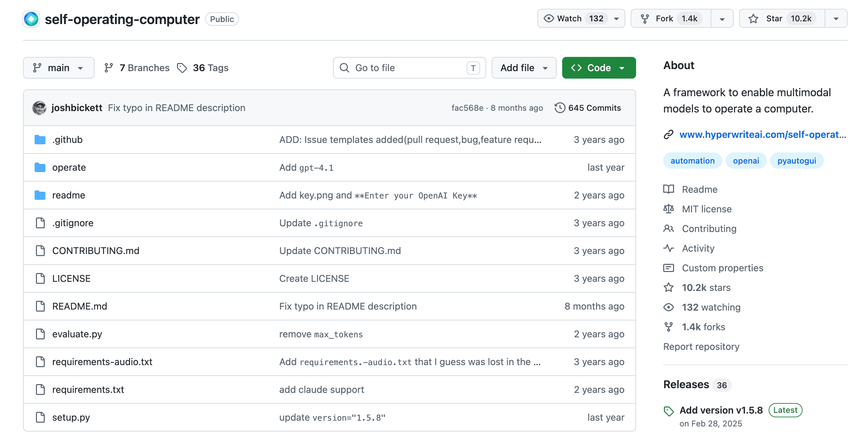
Task: Click the link chain icon in About
Action: 669,134
